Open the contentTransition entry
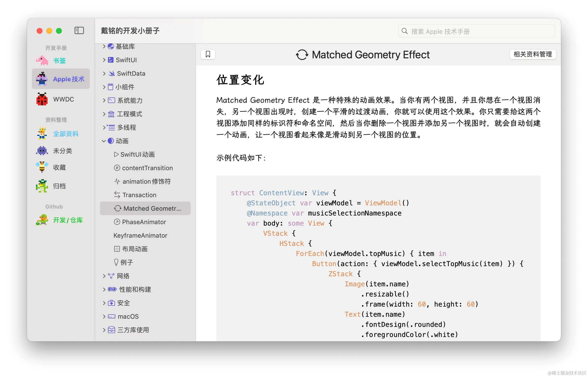Viewport: 588px width, 377px height. [x=147, y=168]
